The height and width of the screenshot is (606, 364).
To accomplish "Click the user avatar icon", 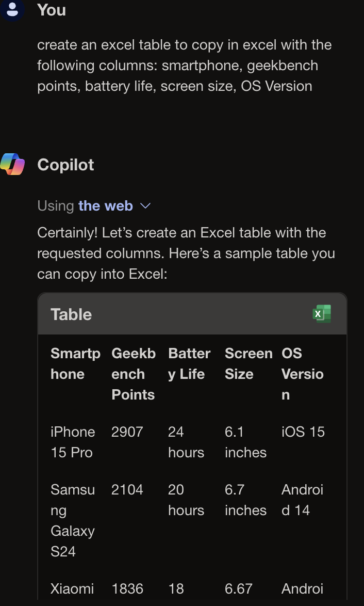I will pos(12,10).
